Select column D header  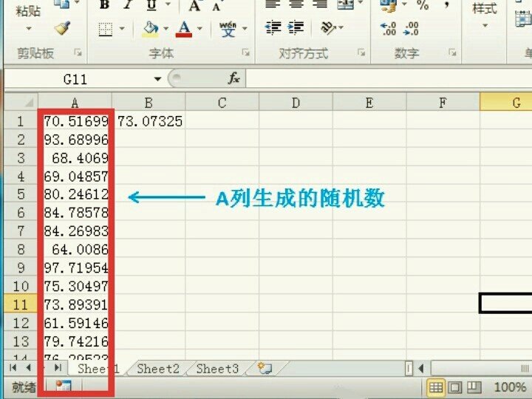pos(296,103)
